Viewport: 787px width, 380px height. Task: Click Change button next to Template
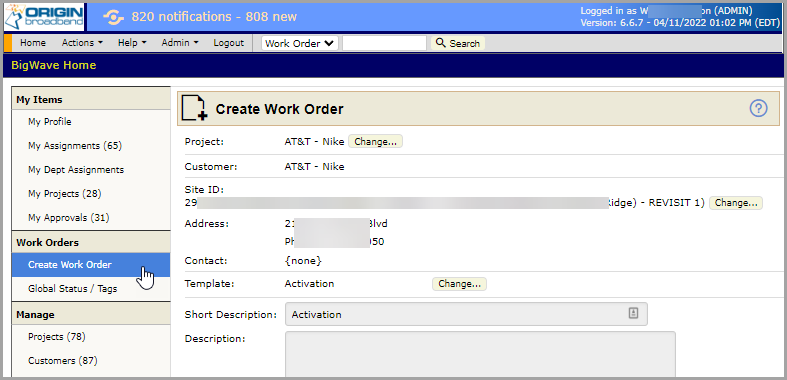(x=459, y=284)
